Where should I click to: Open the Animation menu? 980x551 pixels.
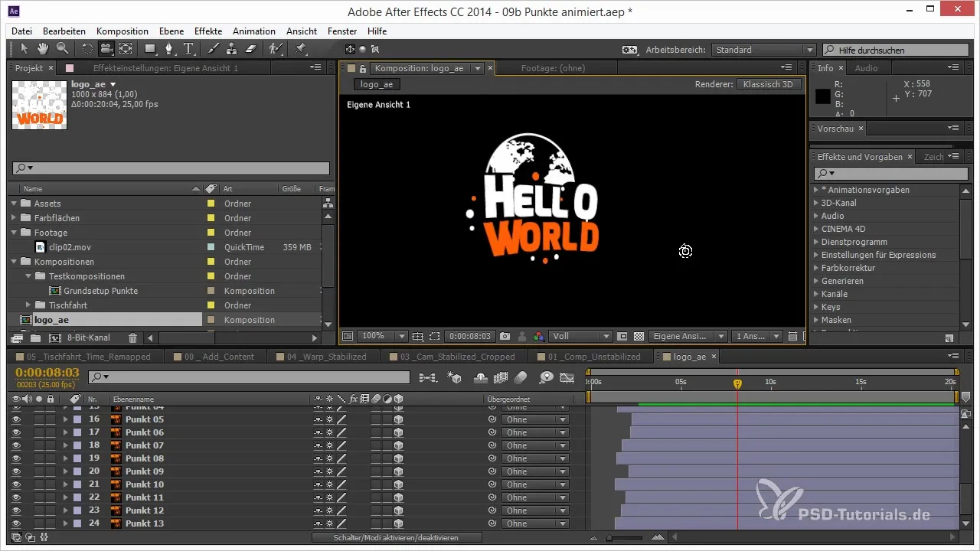click(254, 31)
